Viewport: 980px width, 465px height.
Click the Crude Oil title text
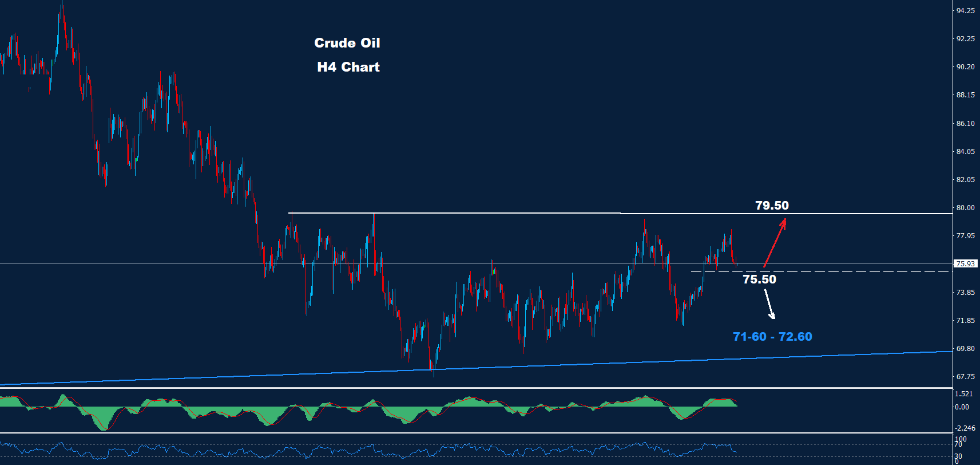(x=347, y=43)
